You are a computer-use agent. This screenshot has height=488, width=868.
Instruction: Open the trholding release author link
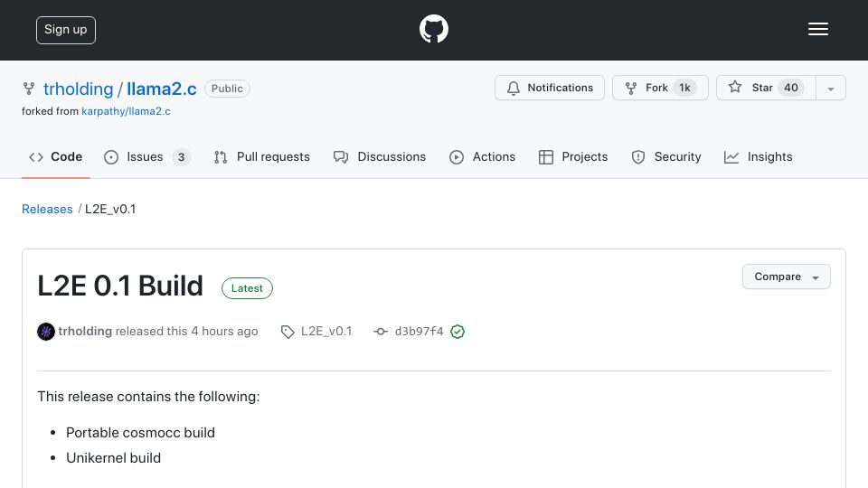click(x=85, y=331)
